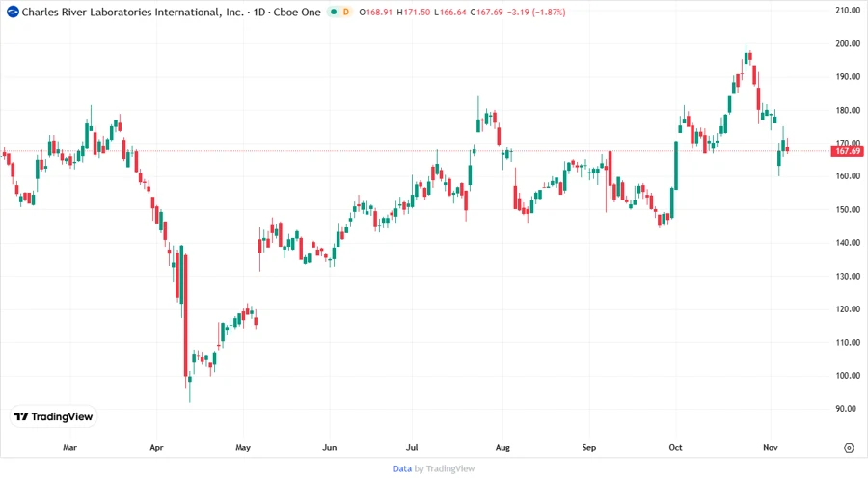The width and height of the screenshot is (868, 480).
Task: Click the 150.00 price axis label
Action: click(x=848, y=209)
